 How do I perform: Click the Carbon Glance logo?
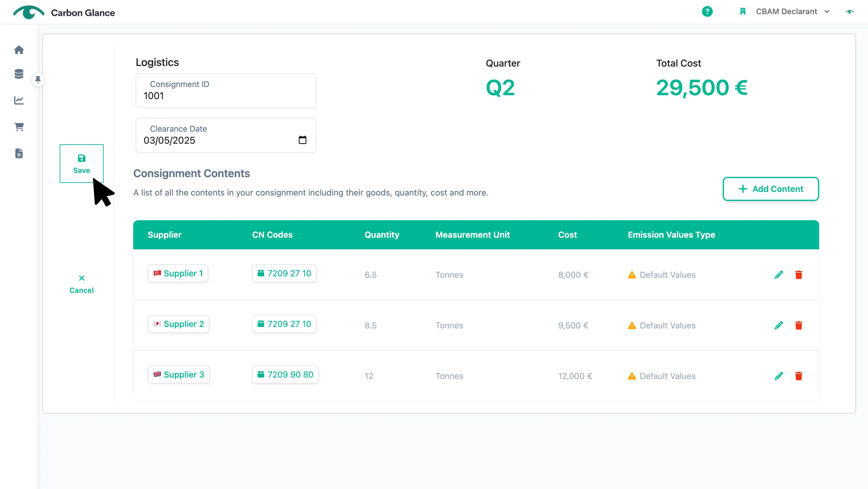pos(64,12)
